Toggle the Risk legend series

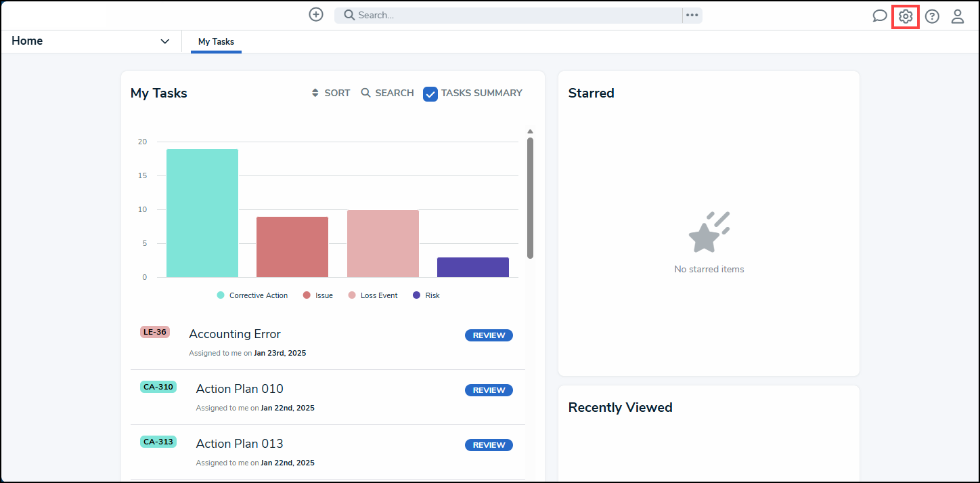(426, 295)
